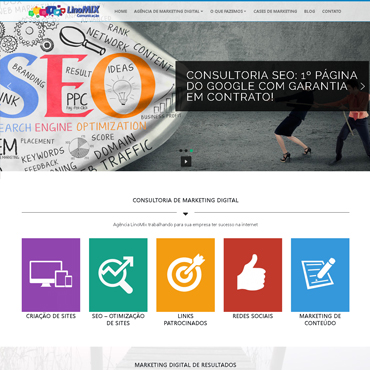This screenshot has width=370, height=370.
Task: Click the LinoMIX Comunicação logo
Action: [64, 11]
